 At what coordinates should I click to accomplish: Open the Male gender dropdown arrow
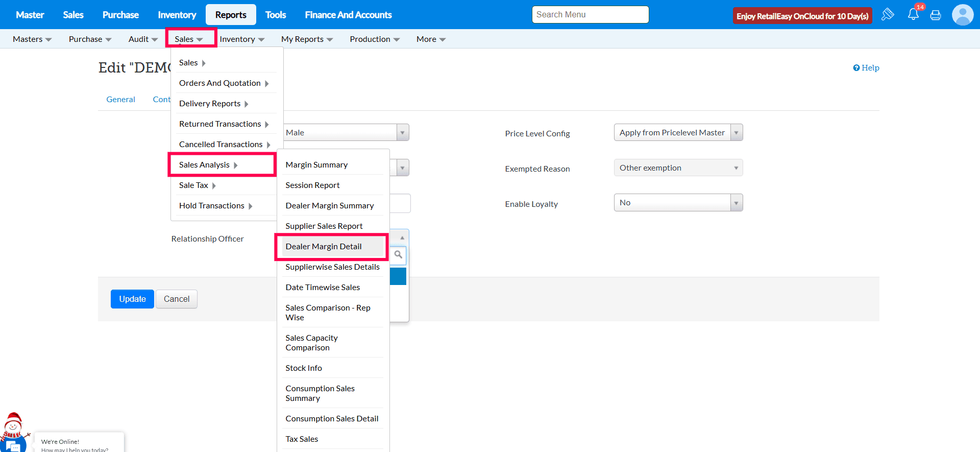[x=402, y=133]
